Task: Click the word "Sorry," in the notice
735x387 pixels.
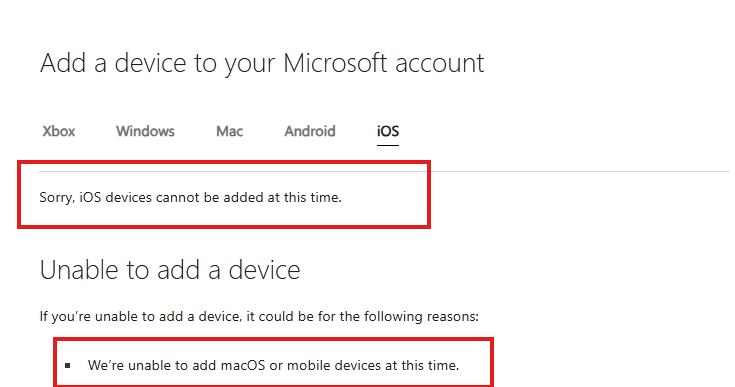Action: (x=57, y=197)
